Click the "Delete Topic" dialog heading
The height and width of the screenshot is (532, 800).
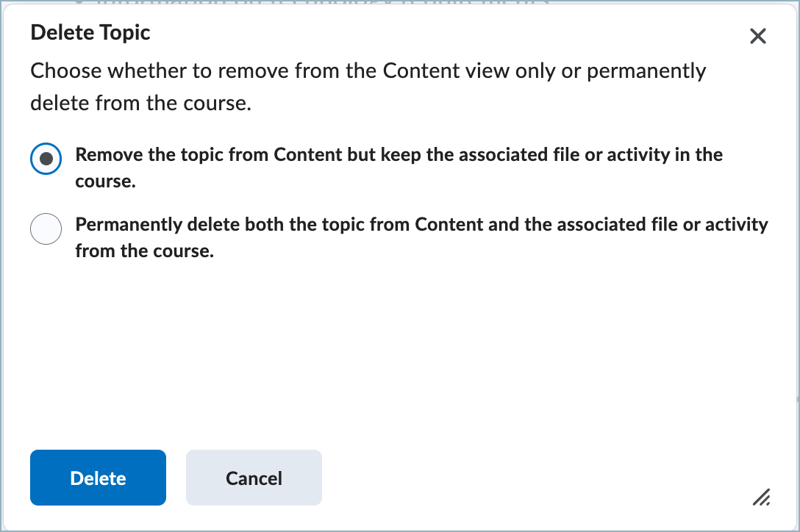(90, 32)
